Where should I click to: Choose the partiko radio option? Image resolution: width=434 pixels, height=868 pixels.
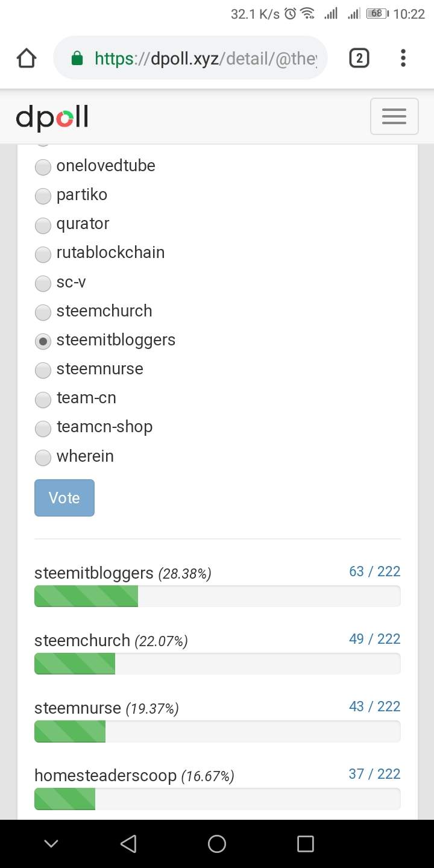(43, 195)
